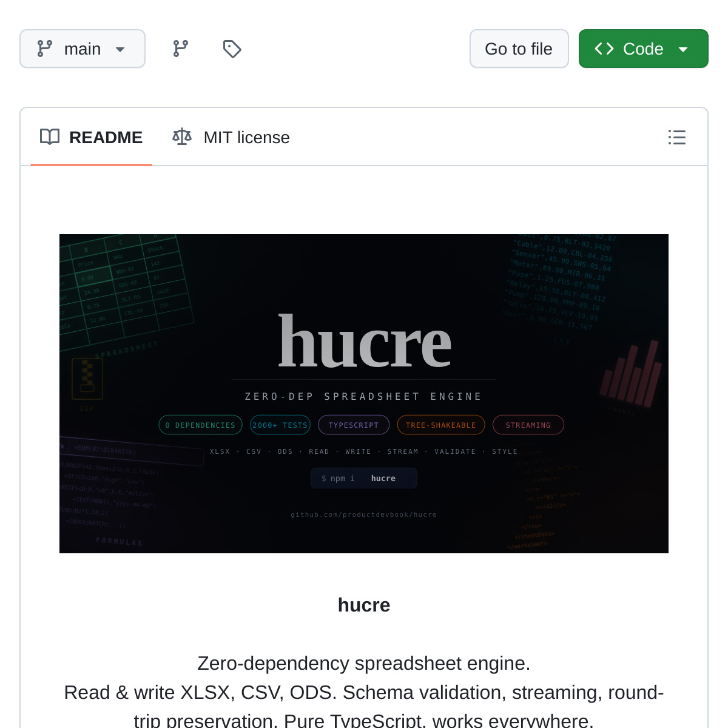728x728 pixels.
Task: Click the tags icon next to branches
Action: click(x=232, y=49)
